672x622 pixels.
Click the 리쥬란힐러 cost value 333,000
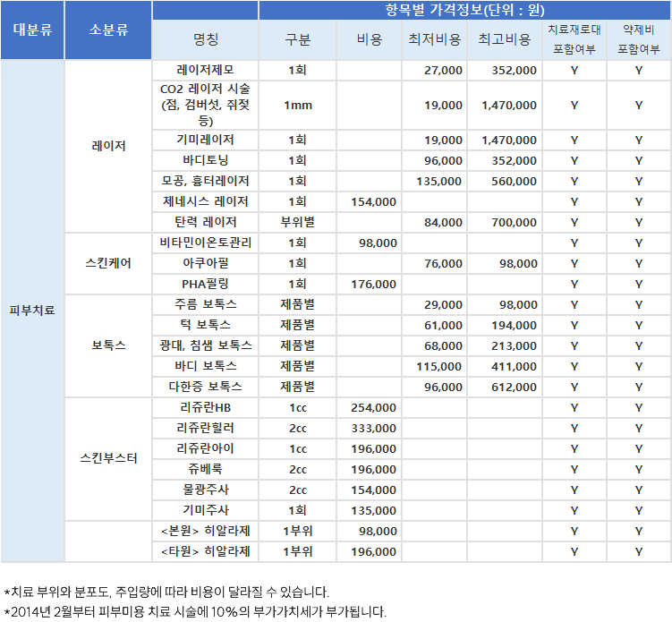pos(373,429)
